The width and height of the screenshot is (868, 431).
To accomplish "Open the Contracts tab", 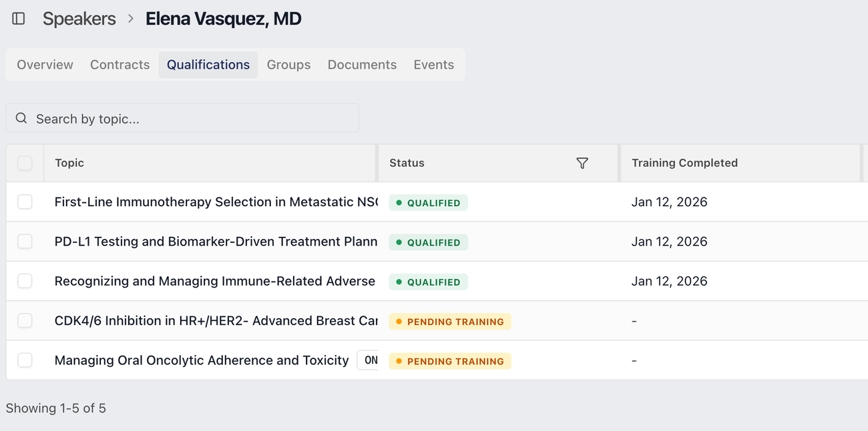I will click(x=120, y=65).
